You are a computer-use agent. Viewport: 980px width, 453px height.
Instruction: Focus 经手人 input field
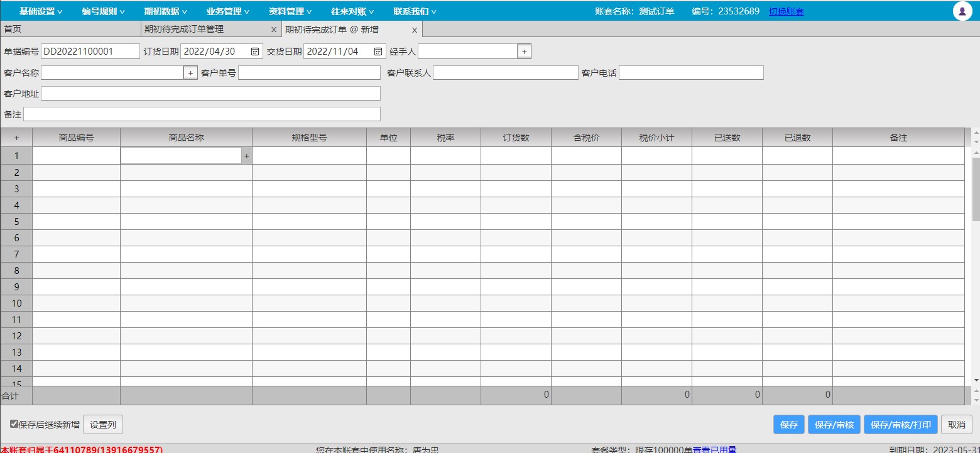[467, 52]
